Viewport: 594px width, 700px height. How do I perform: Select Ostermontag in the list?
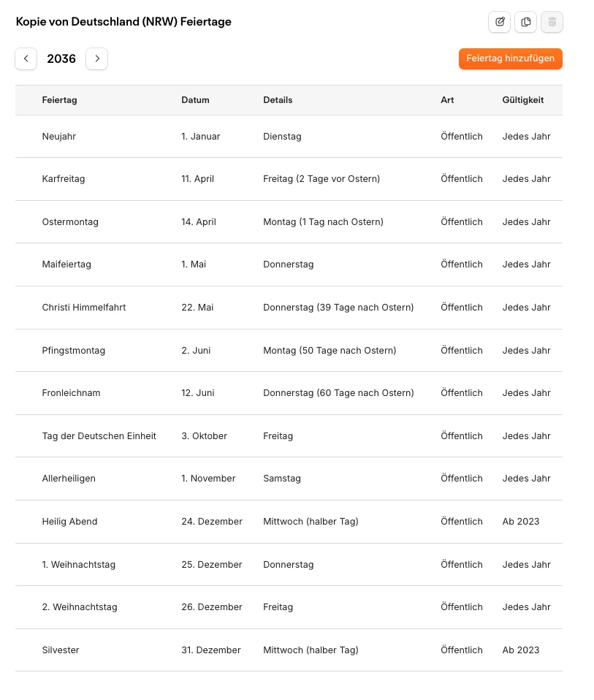[70, 222]
